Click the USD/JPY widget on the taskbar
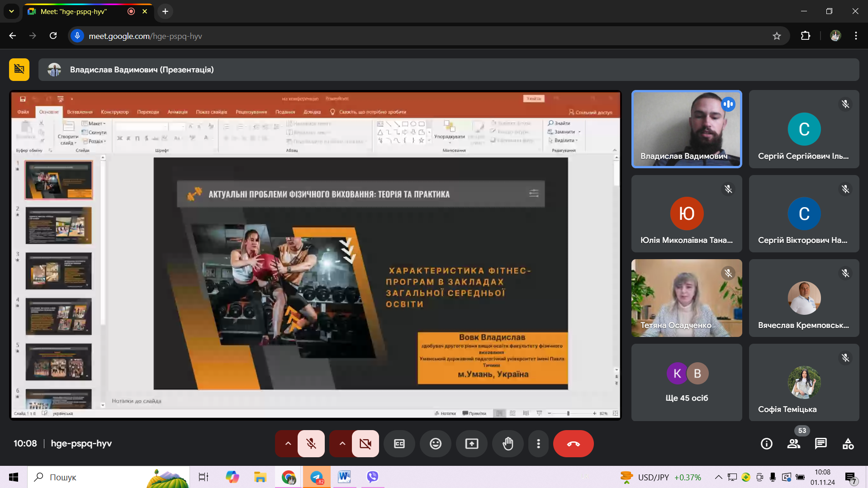Image resolution: width=868 pixels, height=488 pixels. pyautogui.click(x=660, y=477)
